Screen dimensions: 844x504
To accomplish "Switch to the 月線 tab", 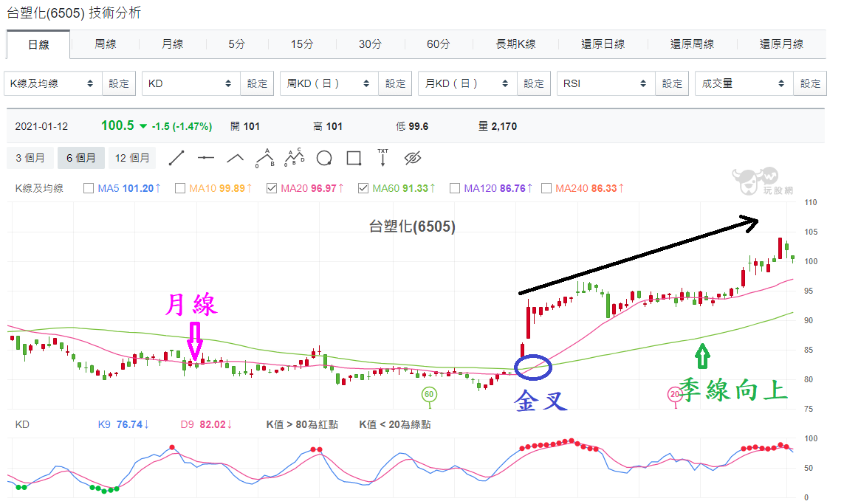I will click(x=172, y=44).
